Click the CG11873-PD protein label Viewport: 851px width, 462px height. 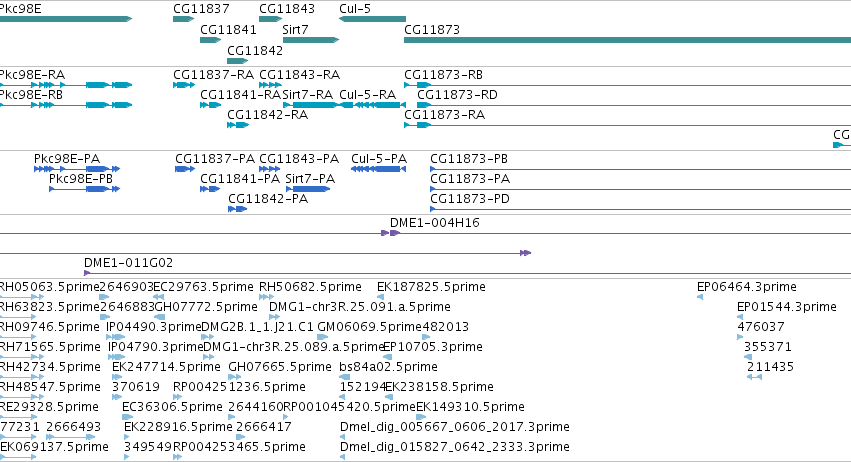[x=470, y=199]
